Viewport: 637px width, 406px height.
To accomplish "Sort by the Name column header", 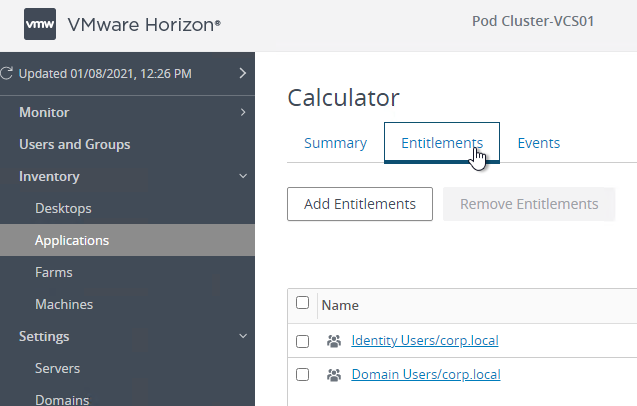I will 340,305.
